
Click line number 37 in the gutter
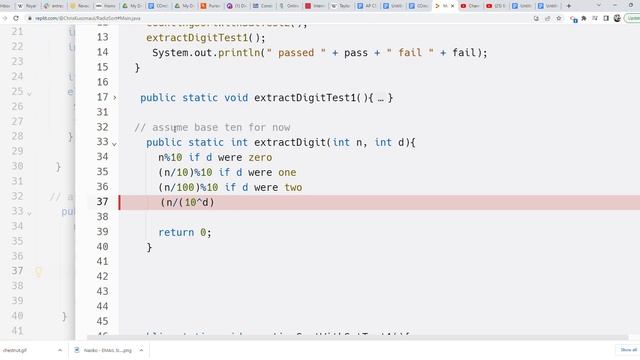coord(102,202)
